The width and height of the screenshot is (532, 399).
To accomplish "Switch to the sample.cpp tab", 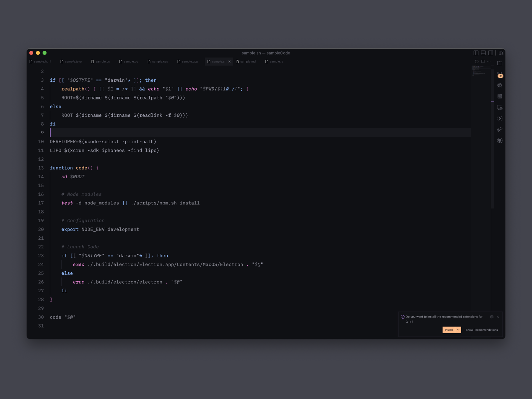I will click(x=188, y=62).
